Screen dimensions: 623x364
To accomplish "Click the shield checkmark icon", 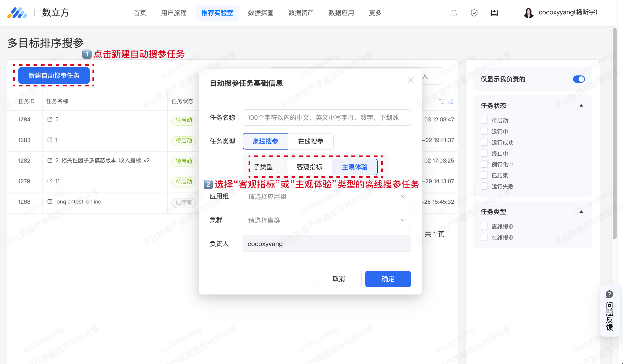I will (474, 13).
